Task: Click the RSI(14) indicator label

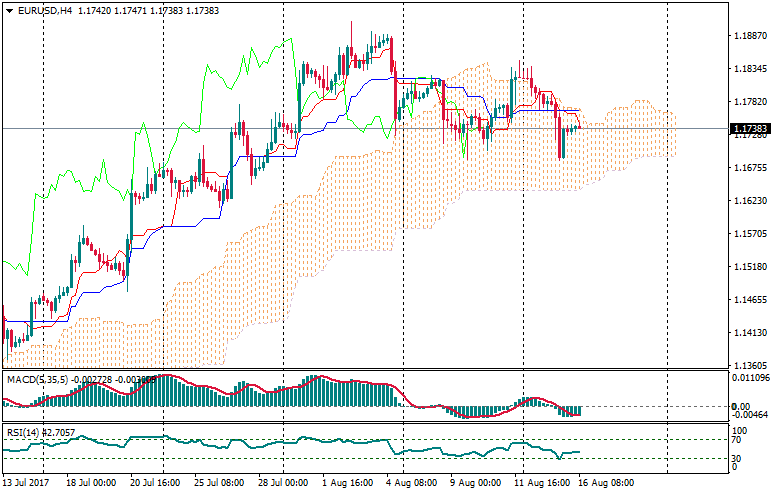Action: [22, 433]
